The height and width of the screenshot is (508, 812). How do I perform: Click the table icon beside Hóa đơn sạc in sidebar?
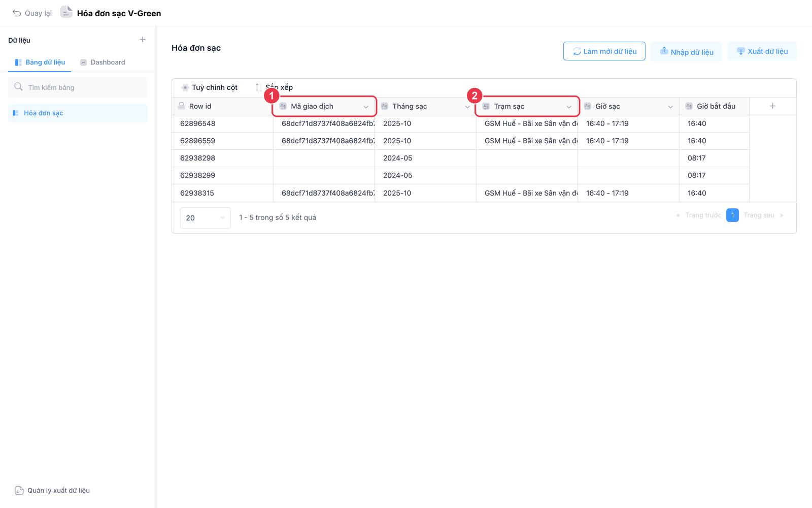(x=16, y=113)
